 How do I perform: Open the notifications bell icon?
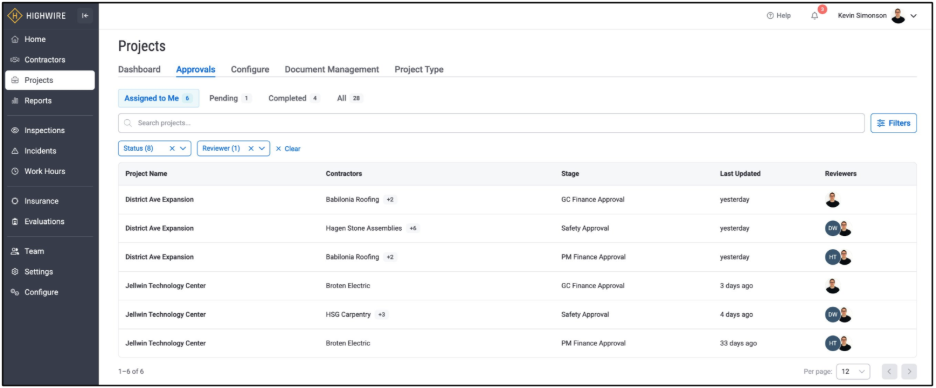[x=814, y=16]
